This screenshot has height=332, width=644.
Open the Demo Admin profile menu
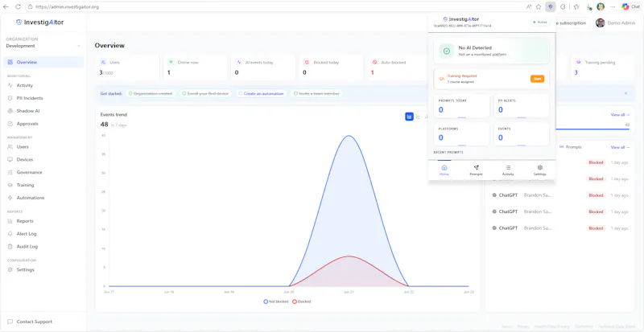pos(616,23)
